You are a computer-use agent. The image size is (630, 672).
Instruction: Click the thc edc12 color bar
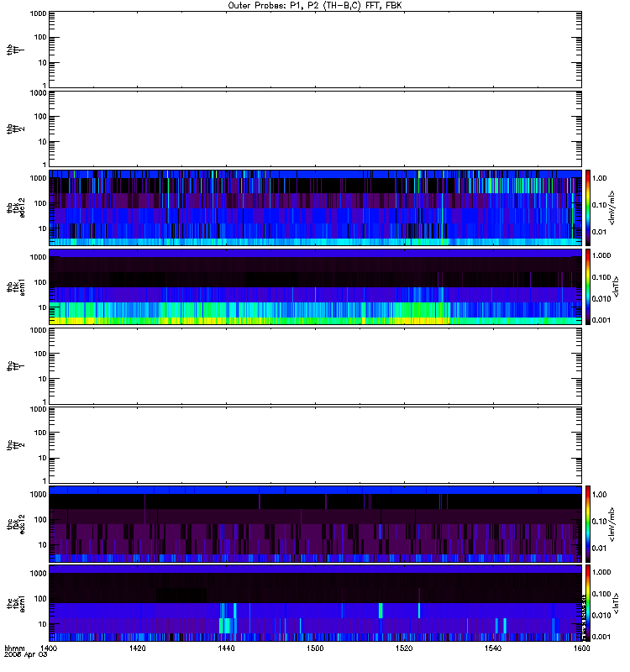[588, 524]
